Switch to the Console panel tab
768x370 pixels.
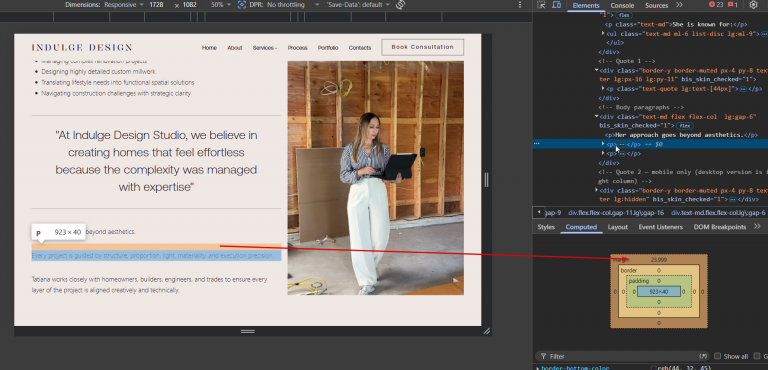pyautogui.click(x=622, y=5)
